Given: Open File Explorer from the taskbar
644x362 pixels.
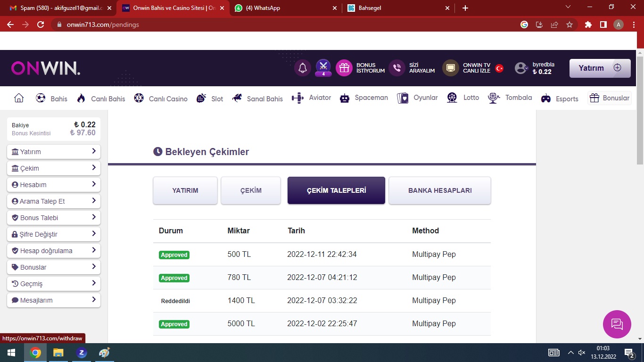Looking at the screenshot, I should coord(58,353).
